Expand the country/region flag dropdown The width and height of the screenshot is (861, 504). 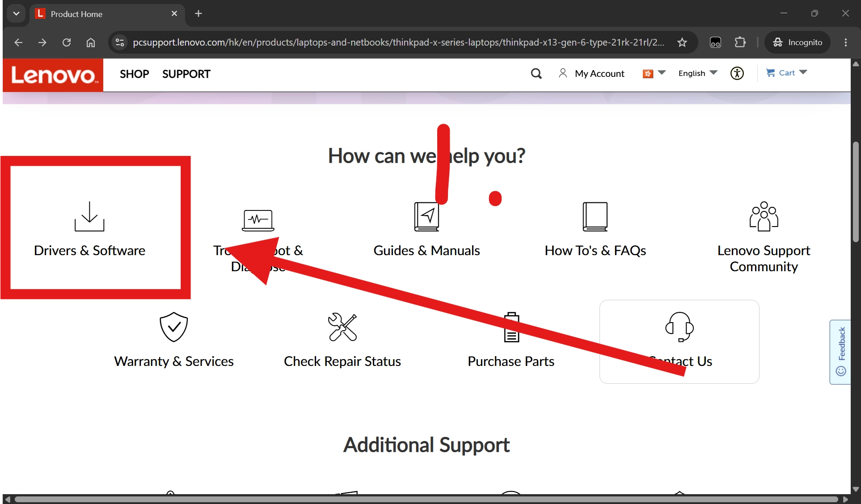tap(654, 73)
